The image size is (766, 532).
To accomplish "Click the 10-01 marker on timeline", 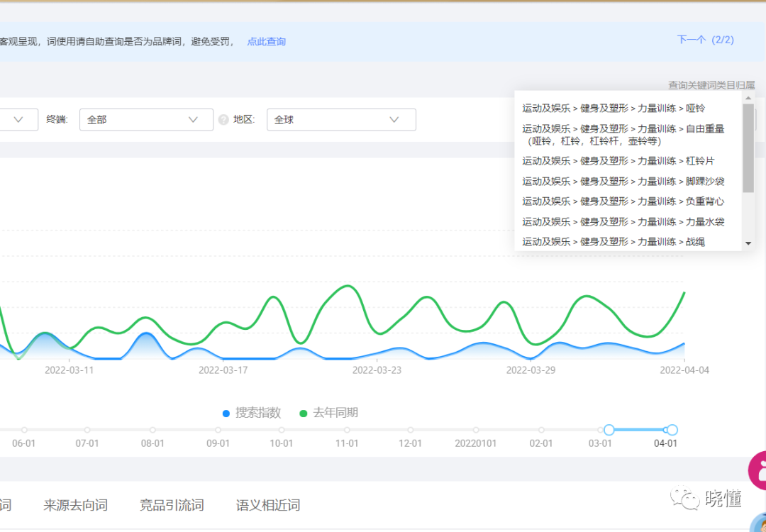I will tap(282, 430).
